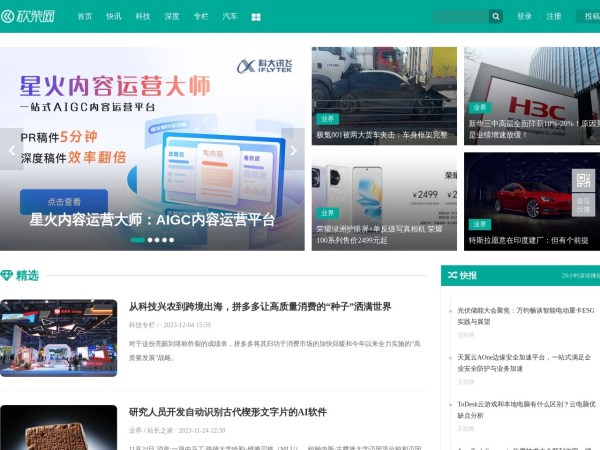Advance carousel with right arrow
The height and width of the screenshot is (450, 600).
[293, 151]
